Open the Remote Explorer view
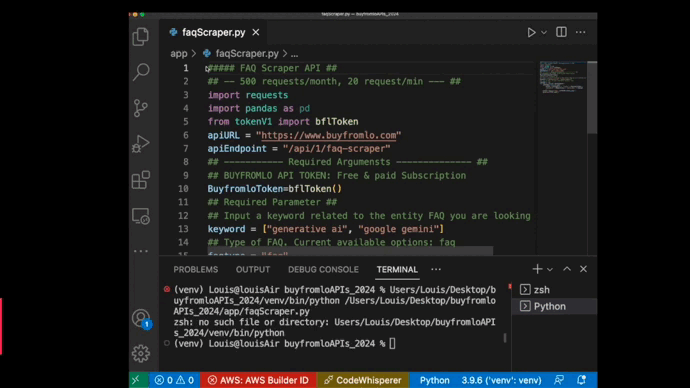The height and width of the screenshot is (388, 690). (141, 216)
